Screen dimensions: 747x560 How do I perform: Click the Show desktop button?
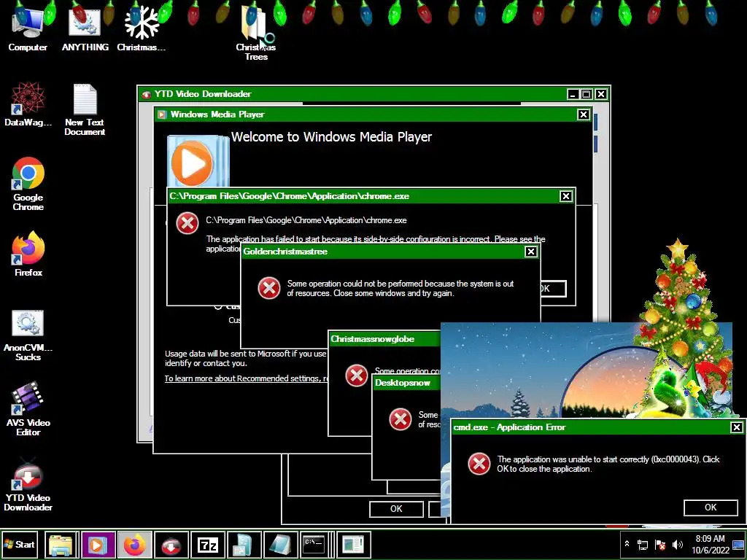(738, 545)
